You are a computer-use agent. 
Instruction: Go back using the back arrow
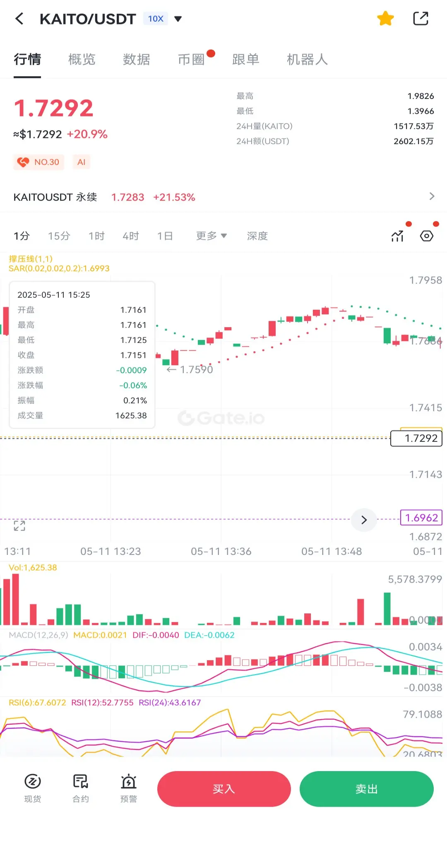[x=19, y=19]
